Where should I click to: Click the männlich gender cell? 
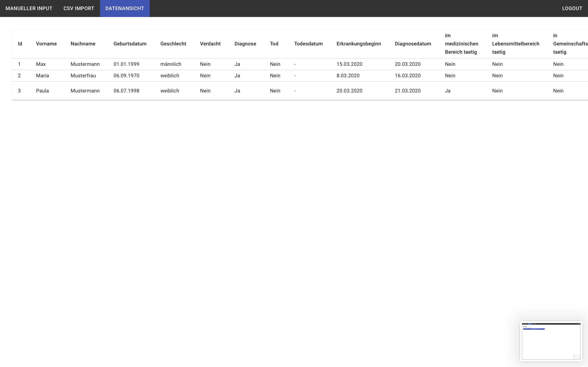coord(171,64)
